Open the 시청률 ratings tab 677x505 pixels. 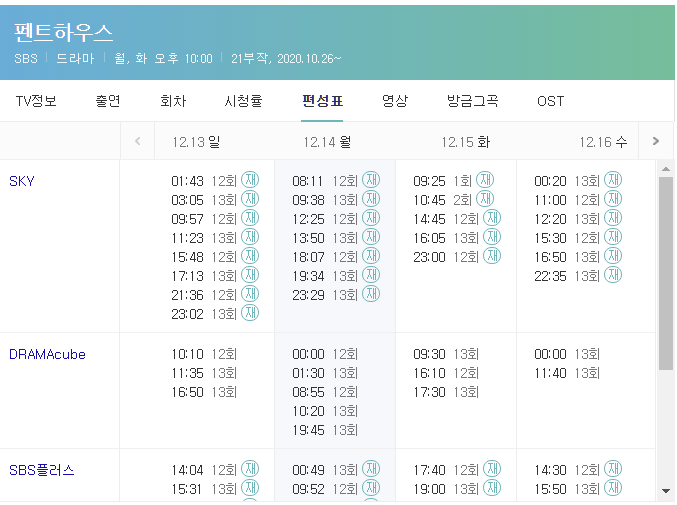pos(243,101)
